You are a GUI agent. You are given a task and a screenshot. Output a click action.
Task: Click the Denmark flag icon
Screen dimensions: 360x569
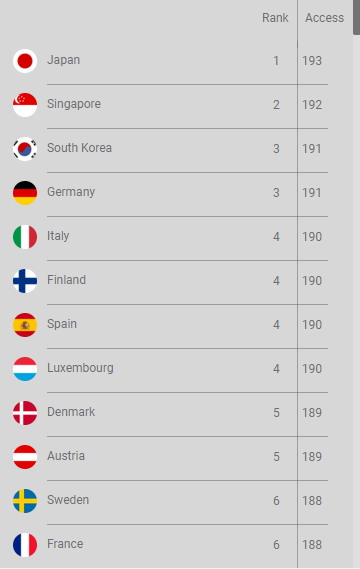[x=25, y=413]
